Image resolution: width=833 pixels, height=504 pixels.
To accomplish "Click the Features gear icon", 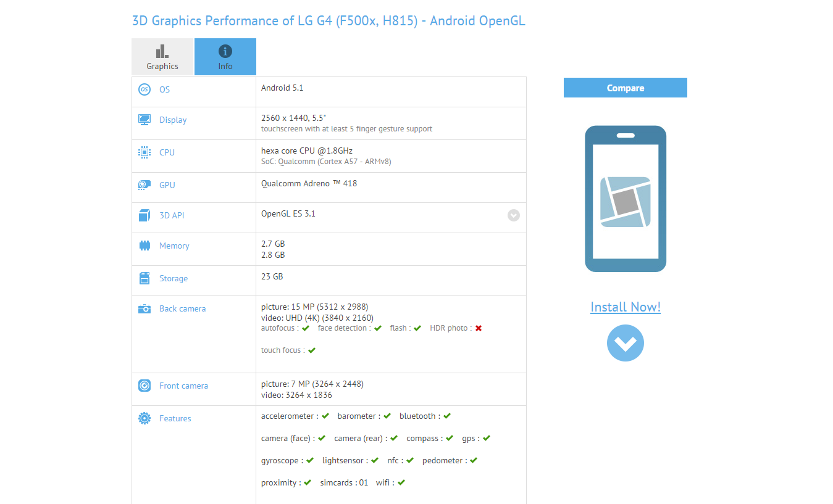I will coord(144,418).
